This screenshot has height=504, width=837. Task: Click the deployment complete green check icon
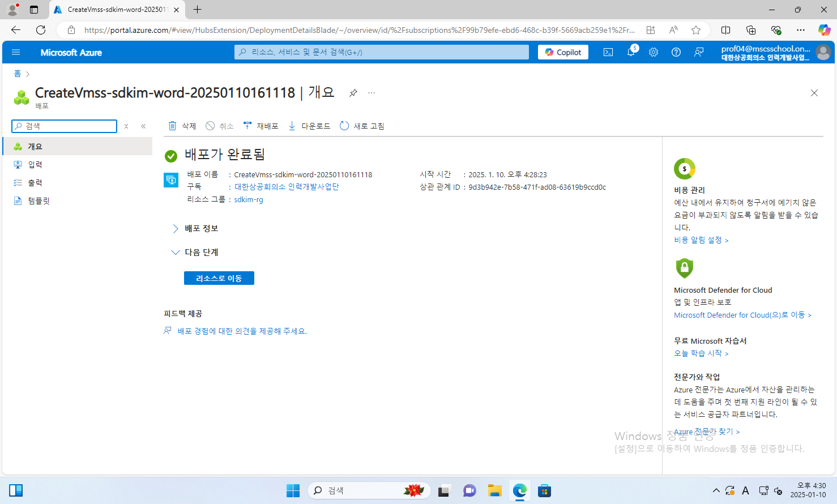pyautogui.click(x=170, y=156)
